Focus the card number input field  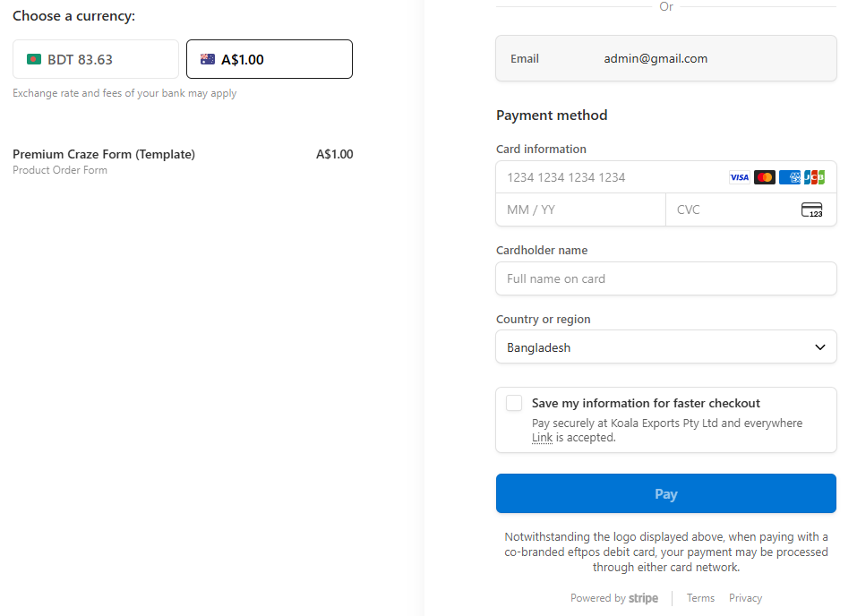(x=609, y=177)
